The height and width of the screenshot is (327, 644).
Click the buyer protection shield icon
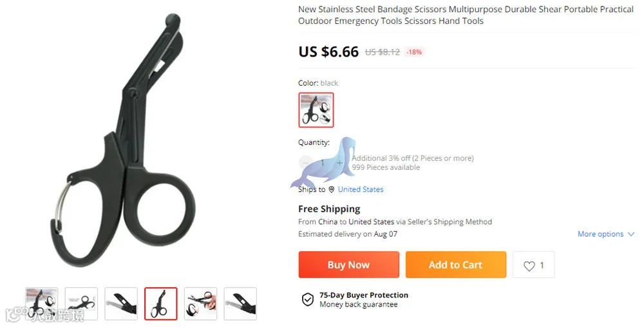[x=308, y=299]
